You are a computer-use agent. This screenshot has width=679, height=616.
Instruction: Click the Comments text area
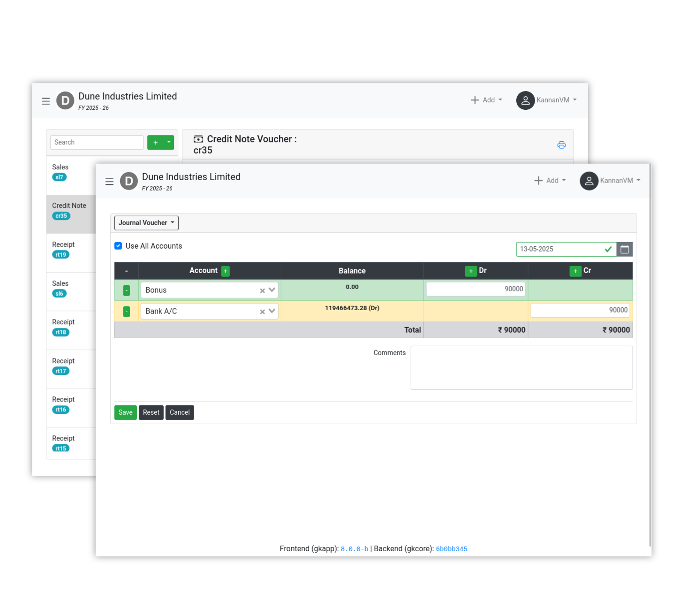coord(521,368)
